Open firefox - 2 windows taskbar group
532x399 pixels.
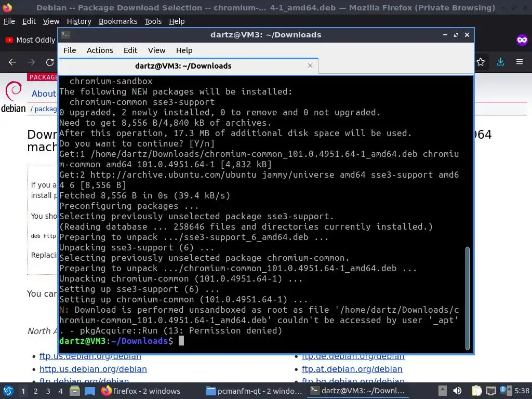(x=141, y=391)
